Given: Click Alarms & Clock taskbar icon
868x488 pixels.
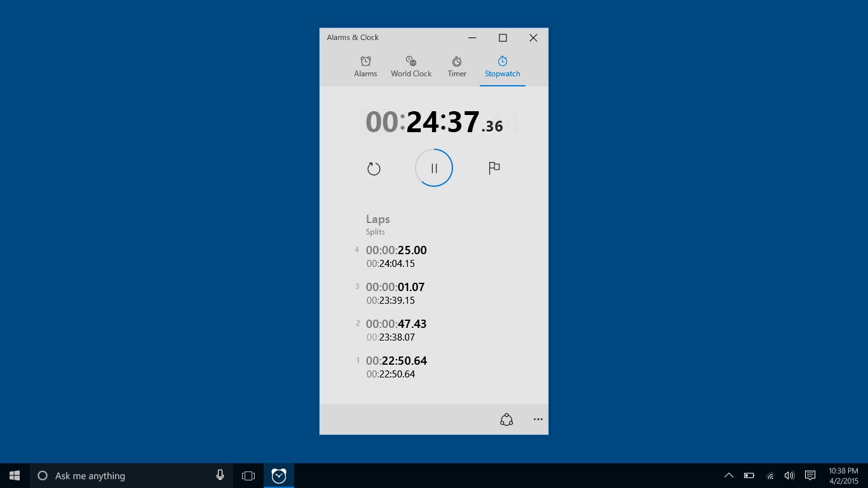Looking at the screenshot, I should tap(279, 475).
